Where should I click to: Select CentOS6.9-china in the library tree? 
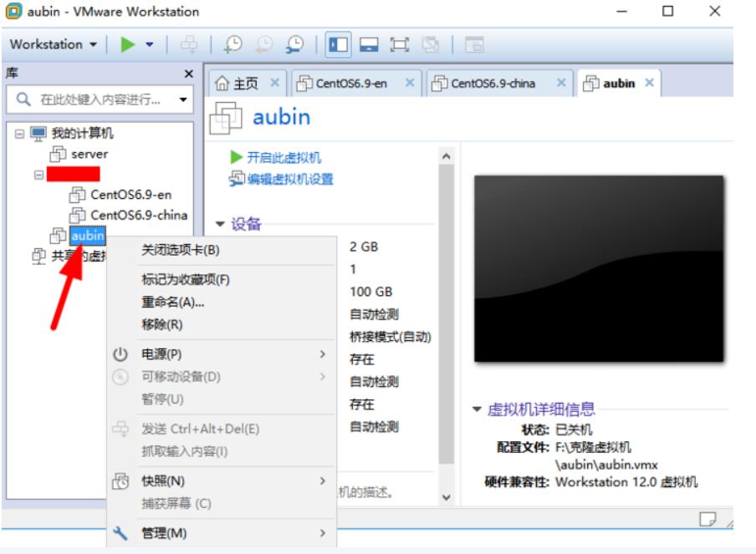tap(139, 215)
